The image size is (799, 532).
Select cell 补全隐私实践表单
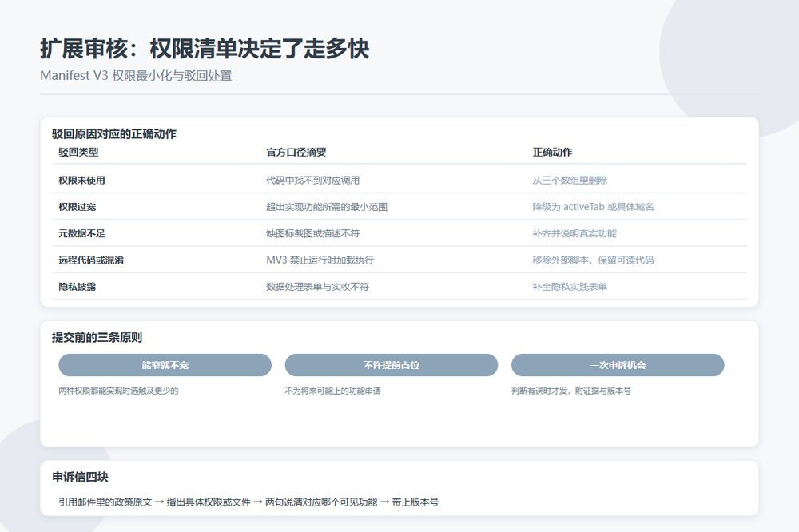tap(570, 287)
